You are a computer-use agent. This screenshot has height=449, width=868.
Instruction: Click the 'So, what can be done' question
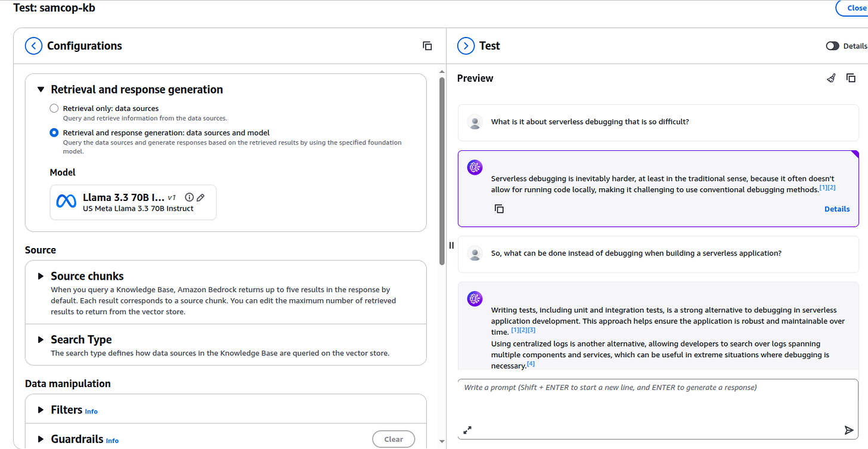pyautogui.click(x=658, y=253)
